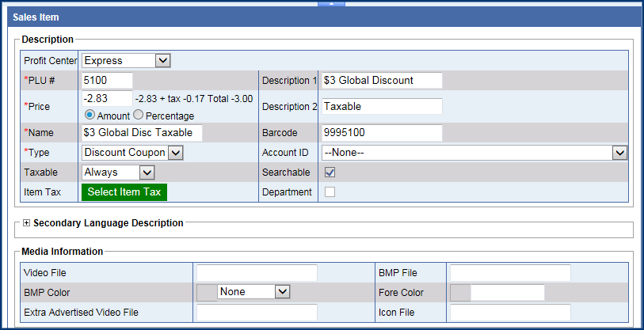This screenshot has width=644, height=330.
Task: Click the PLU # input field
Action: (107, 80)
